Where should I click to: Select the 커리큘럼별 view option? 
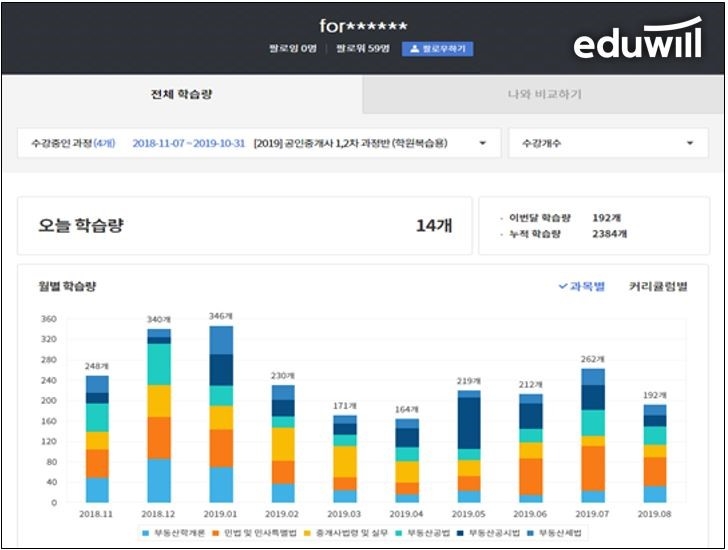coord(657,286)
